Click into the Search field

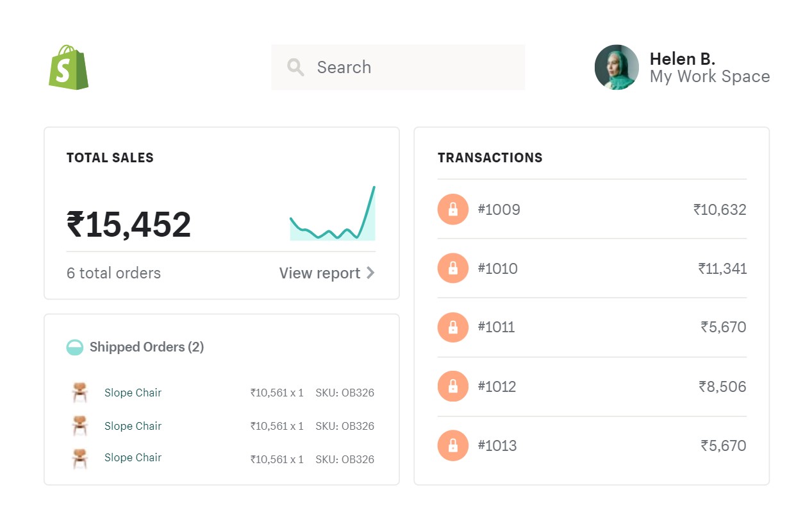coord(410,67)
